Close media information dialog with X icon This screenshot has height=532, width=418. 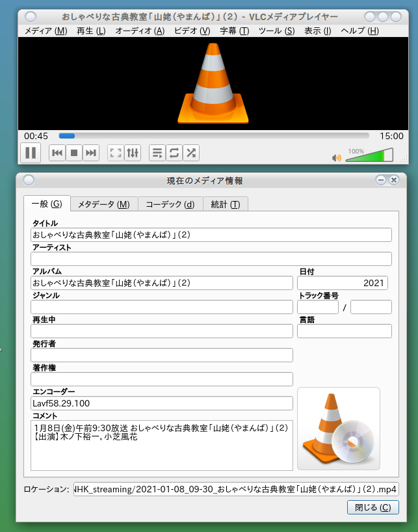click(x=393, y=180)
